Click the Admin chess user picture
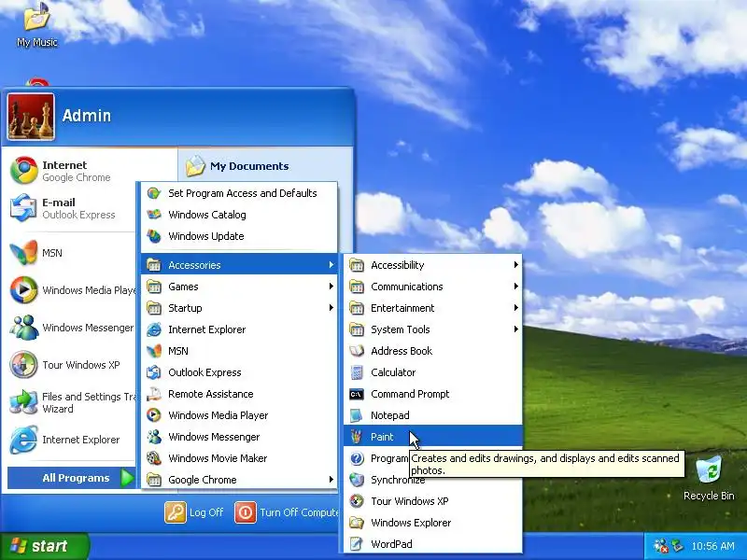Image resolution: width=747 pixels, height=560 pixels. [31, 117]
